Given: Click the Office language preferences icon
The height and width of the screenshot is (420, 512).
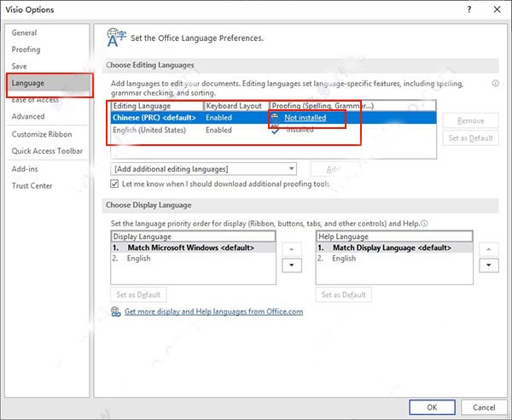Looking at the screenshot, I should [x=116, y=38].
